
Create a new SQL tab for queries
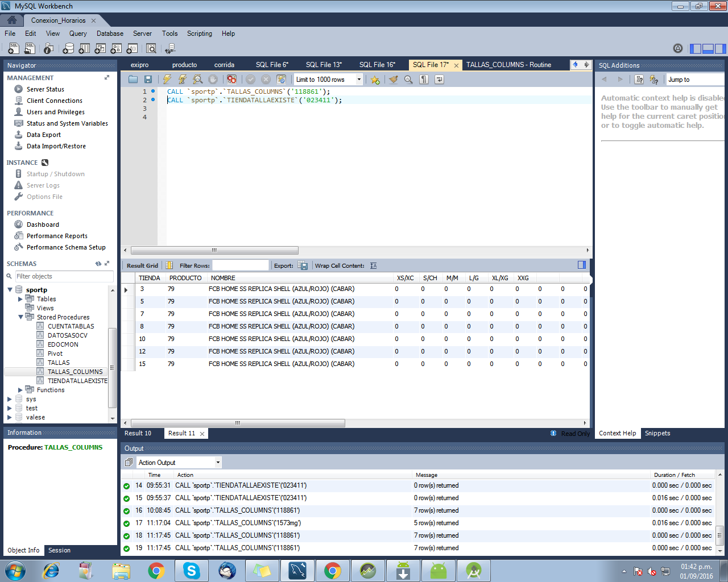coord(13,49)
